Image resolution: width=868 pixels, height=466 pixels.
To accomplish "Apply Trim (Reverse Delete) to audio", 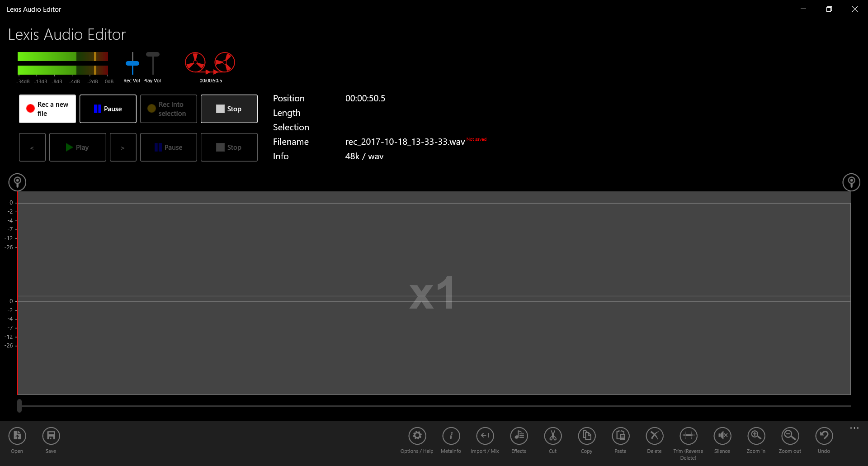I will tap(688, 436).
